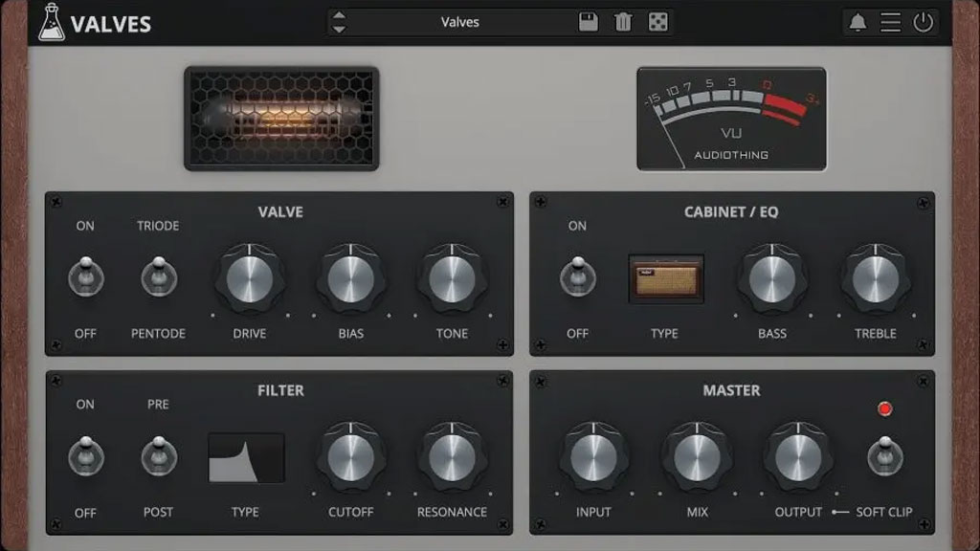Click the Input knob
This screenshot has width=980, height=551.
[593, 457]
